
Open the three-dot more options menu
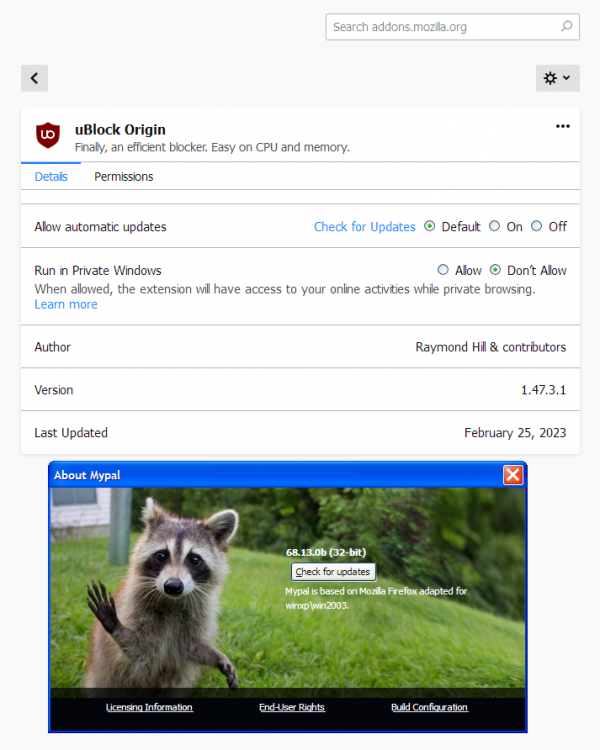click(562, 126)
